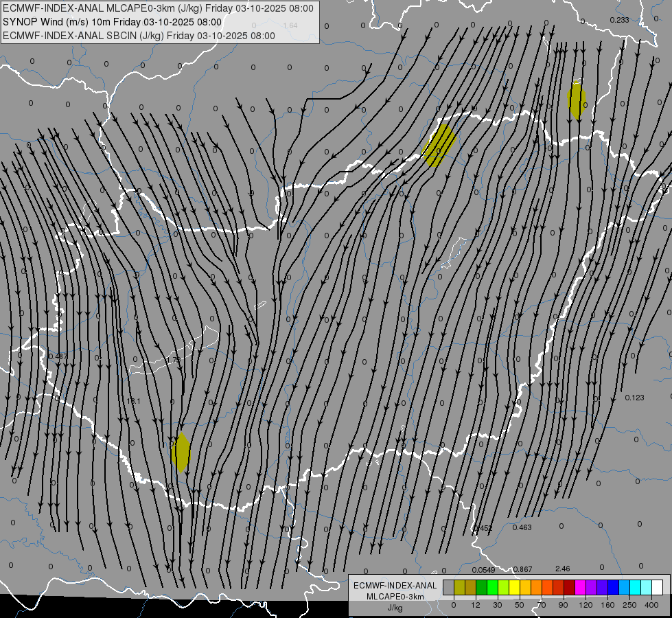Select the yellow patch on the northern border
This screenshot has width=672, height=618.
click(x=439, y=146)
